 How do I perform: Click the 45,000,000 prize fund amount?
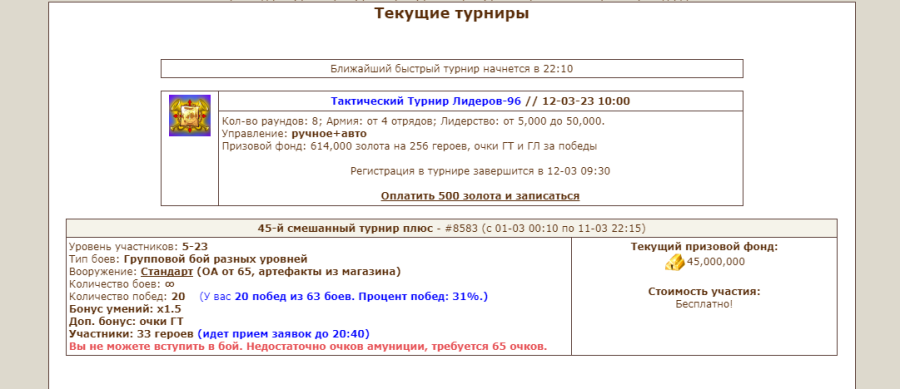pyautogui.click(x=716, y=262)
